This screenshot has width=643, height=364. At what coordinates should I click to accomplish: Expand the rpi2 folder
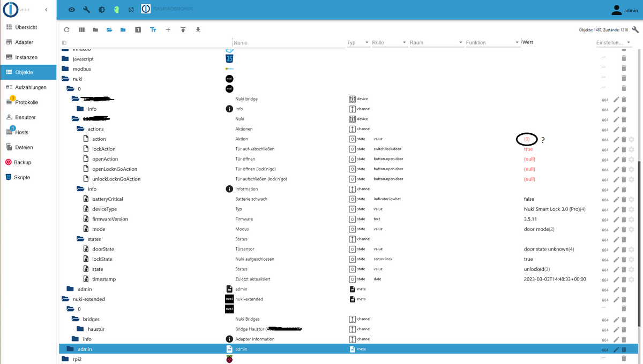65,359
